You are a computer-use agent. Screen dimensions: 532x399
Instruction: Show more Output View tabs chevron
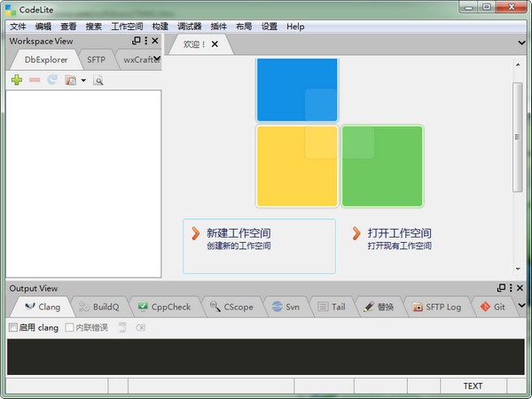522,305
